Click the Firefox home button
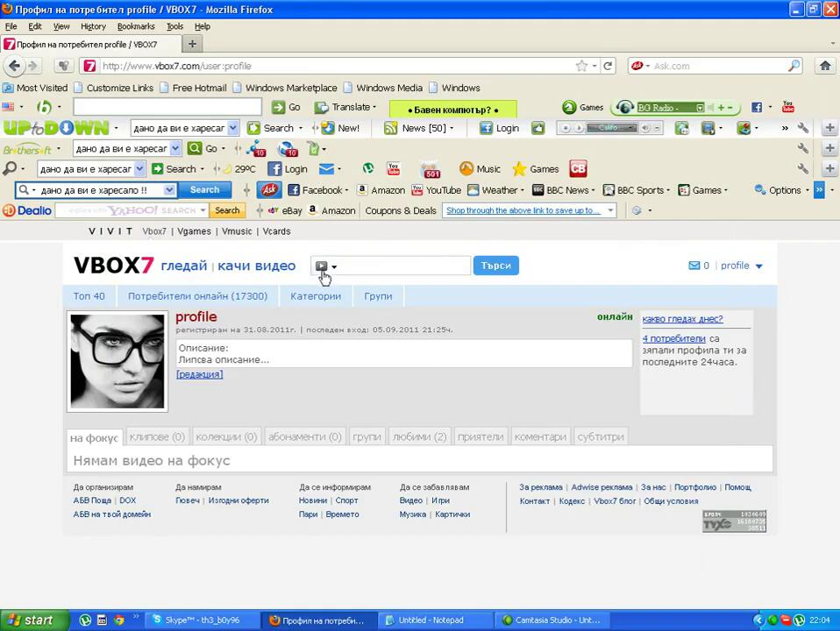 tap(824, 66)
